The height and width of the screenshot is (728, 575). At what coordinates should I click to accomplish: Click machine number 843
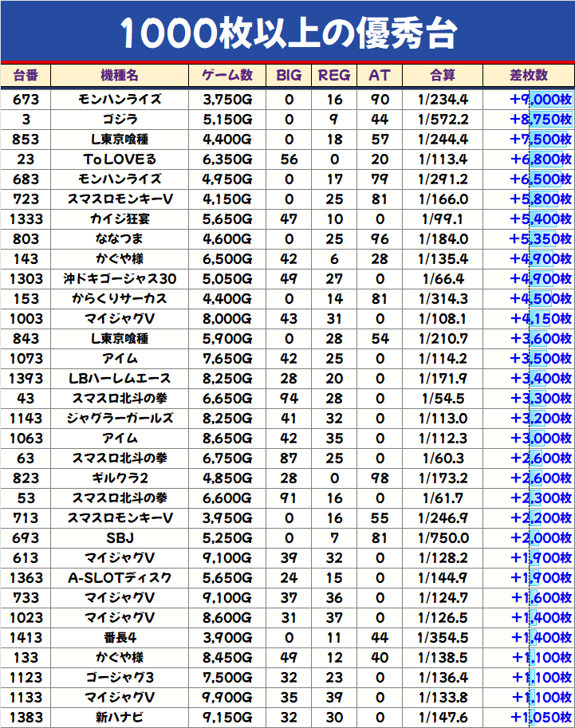[26, 339]
